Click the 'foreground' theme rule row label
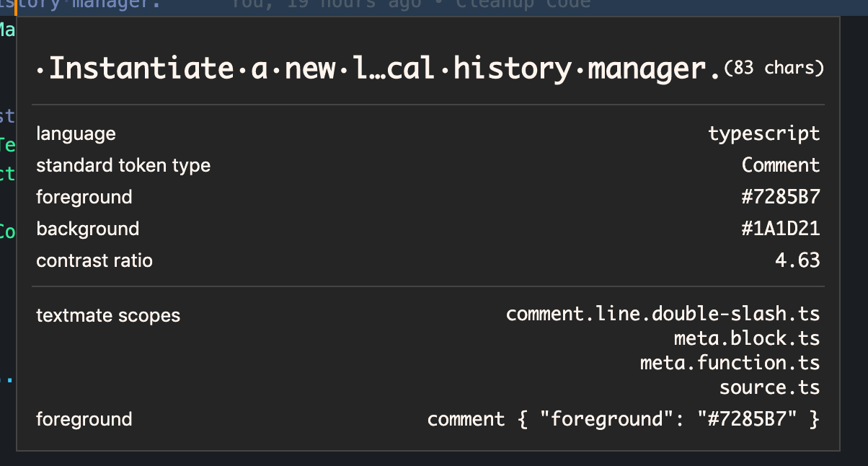This screenshot has height=466, width=868. pos(84,418)
